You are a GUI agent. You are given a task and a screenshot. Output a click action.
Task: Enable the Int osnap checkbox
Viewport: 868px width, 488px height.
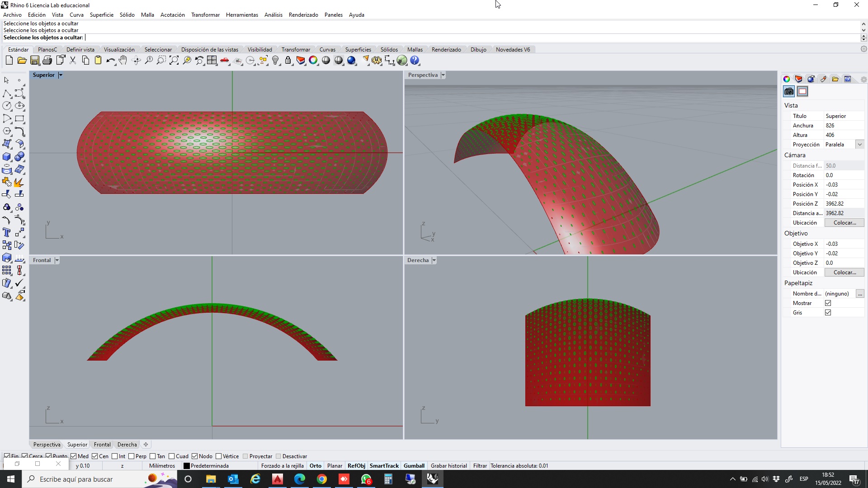(115, 456)
